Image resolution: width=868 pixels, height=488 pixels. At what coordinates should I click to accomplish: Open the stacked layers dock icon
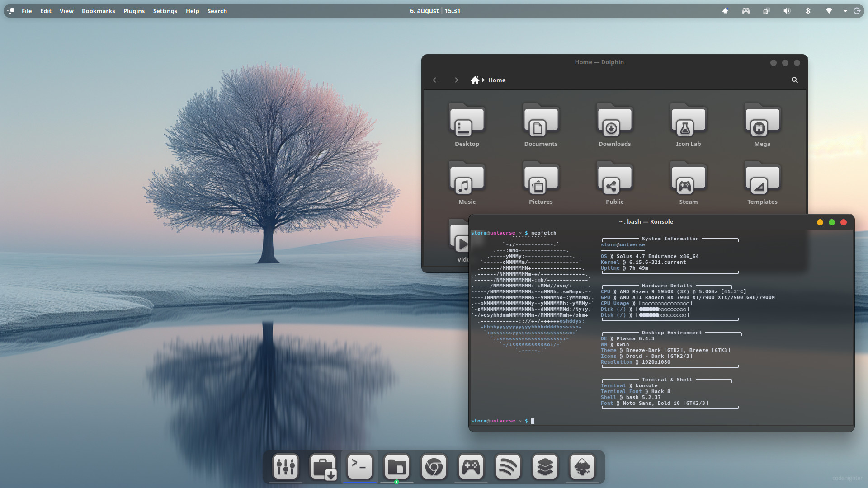[x=545, y=467]
